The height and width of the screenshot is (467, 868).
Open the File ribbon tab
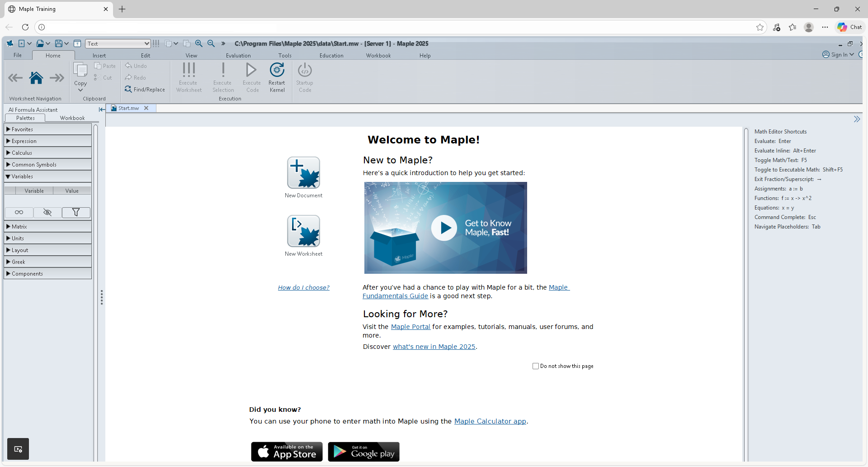tap(18, 55)
